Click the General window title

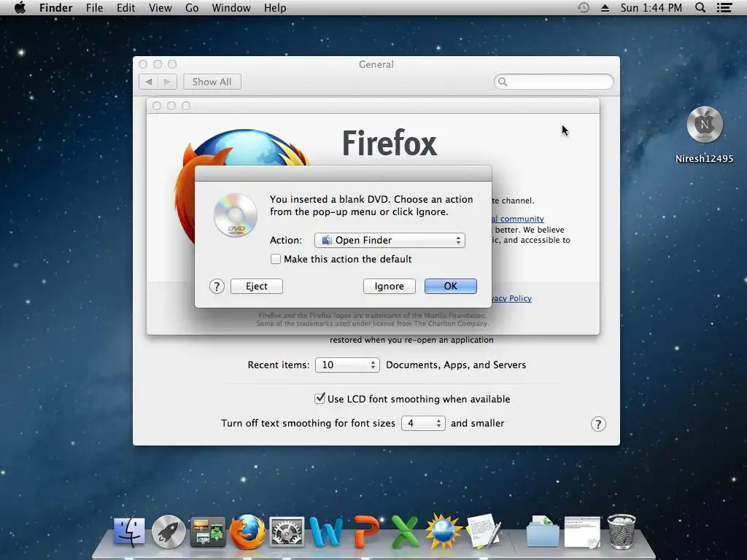click(376, 64)
